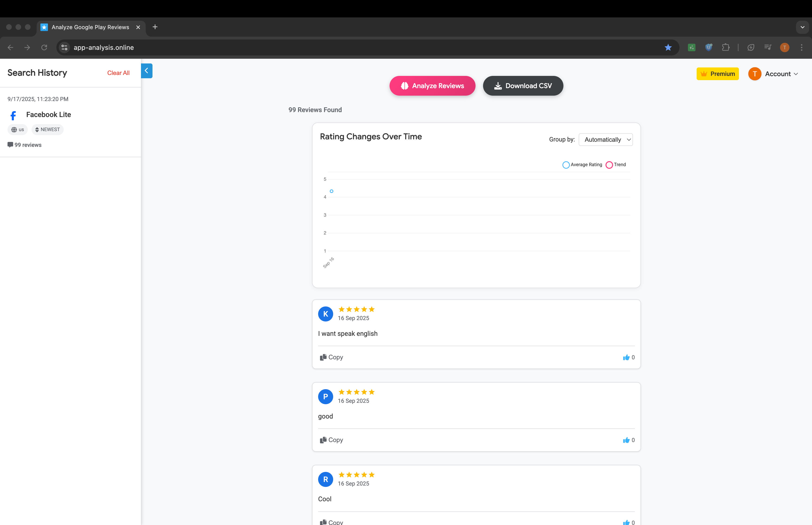
Task: Collapse the Search History sidebar with the chevron
Action: pos(147,71)
